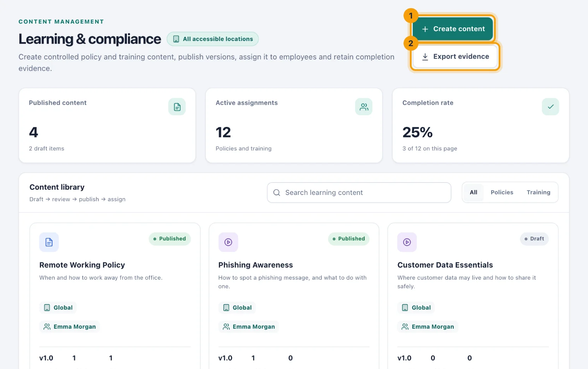The width and height of the screenshot is (588, 369).
Task: Click the download icon in Export evidence
Action: coord(425,57)
